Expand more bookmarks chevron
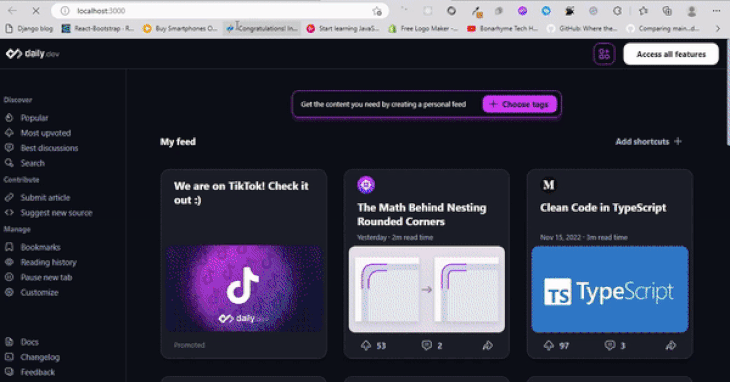 coord(717,28)
